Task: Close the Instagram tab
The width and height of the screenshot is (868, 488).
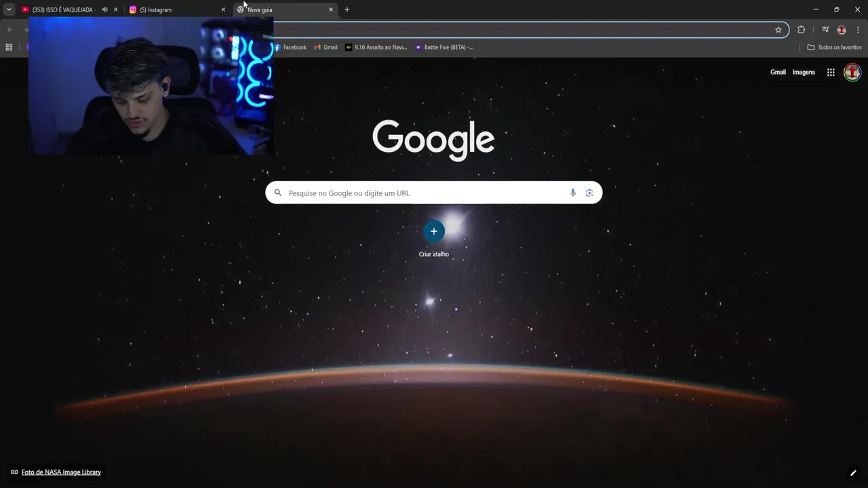Action: click(x=223, y=9)
